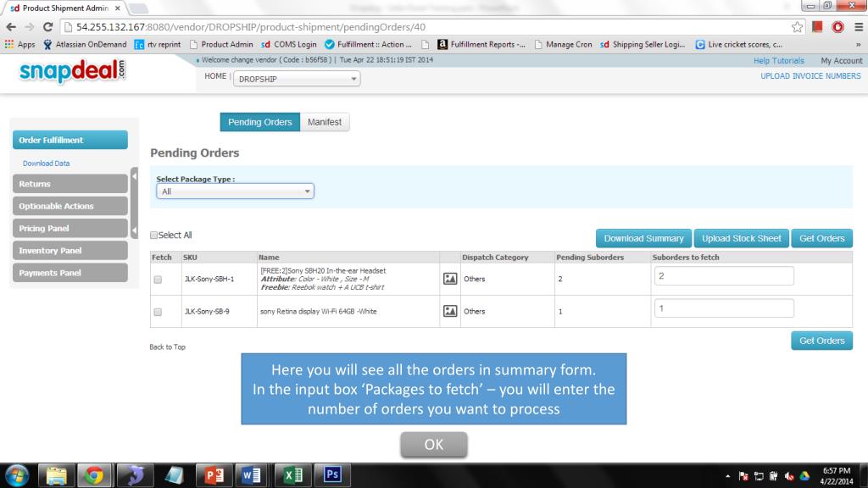Open the rtv reprint bookmark
Screen dimensions: 868x488
[158, 44]
